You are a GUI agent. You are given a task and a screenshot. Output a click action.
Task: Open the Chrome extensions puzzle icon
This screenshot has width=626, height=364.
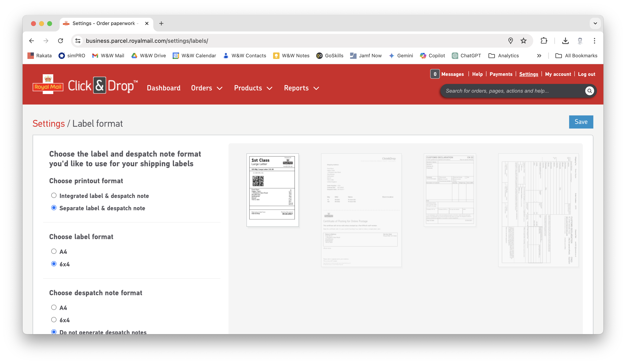544,41
